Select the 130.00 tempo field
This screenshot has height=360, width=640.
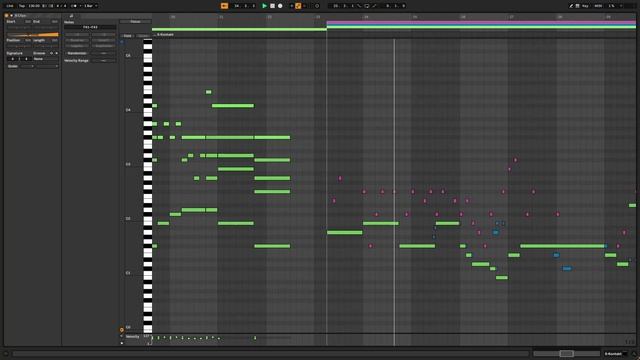(x=34, y=6)
